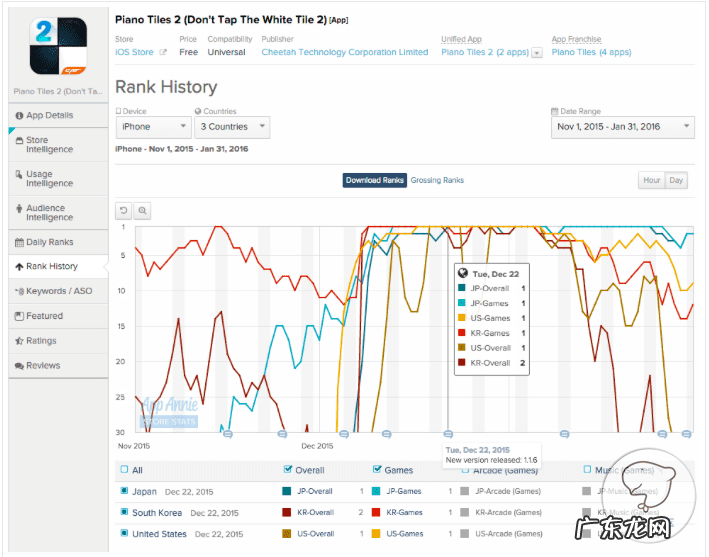Screen dimensions: 709x557
Task: Toggle the Games category checkbox
Action: [x=377, y=469]
